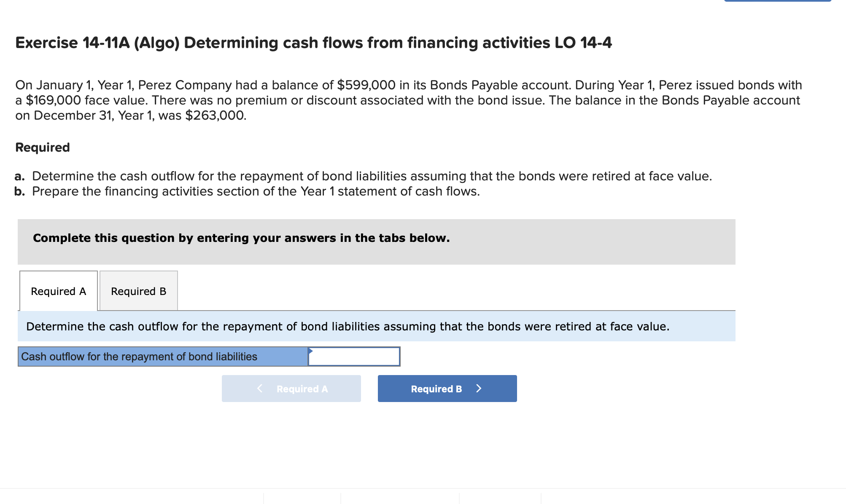
Task: Click the Required A instruction description banner
Action: click(x=348, y=326)
